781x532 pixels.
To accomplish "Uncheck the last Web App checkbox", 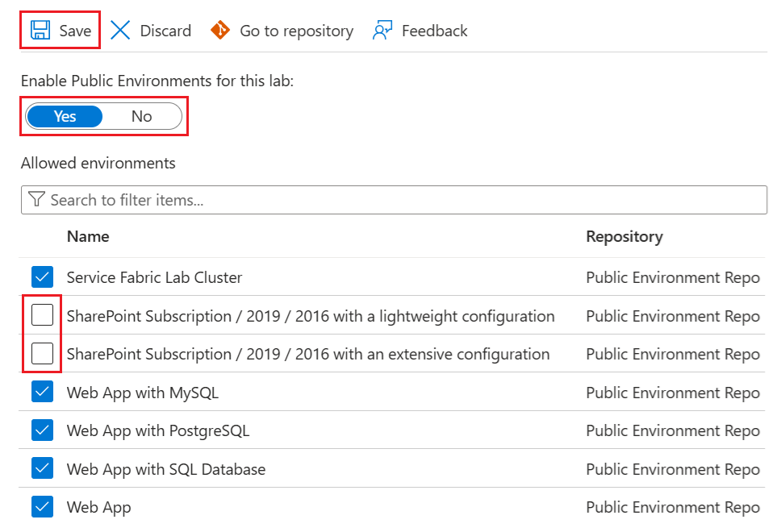I will [42, 507].
